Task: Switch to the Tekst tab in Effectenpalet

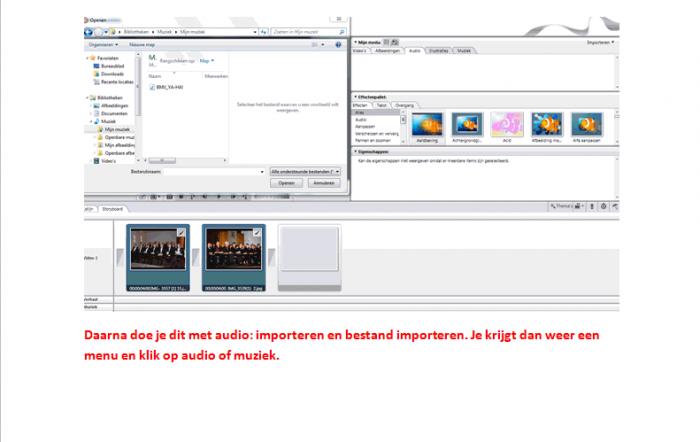Action: (x=382, y=105)
